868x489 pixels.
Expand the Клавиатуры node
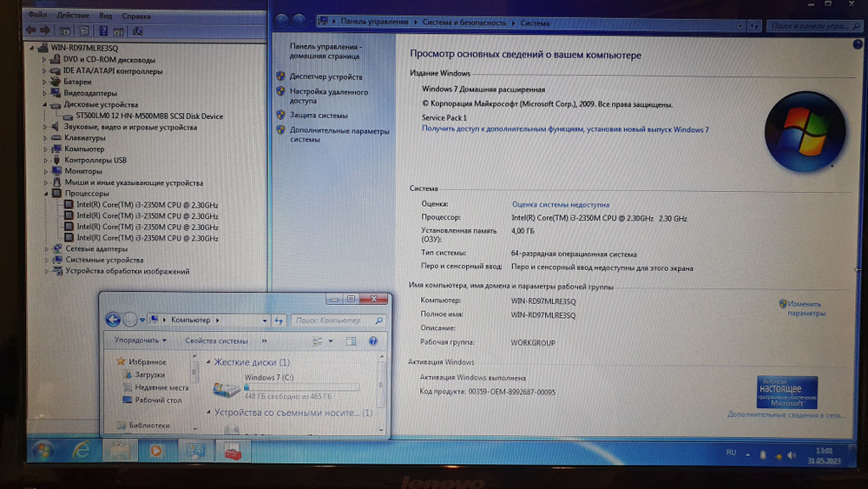[45, 138]
